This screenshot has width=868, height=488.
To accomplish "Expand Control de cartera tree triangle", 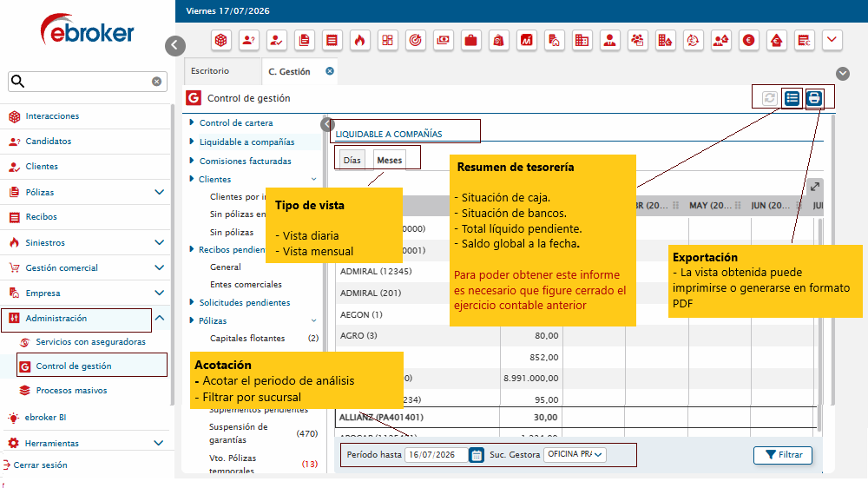I will coord(192,122).
